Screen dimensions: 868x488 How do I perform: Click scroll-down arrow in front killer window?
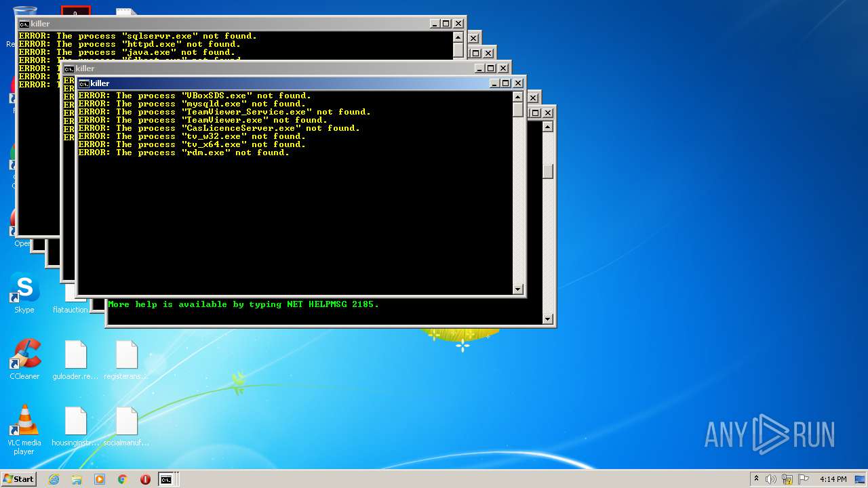pyautogui.click(x=518, y=289)
